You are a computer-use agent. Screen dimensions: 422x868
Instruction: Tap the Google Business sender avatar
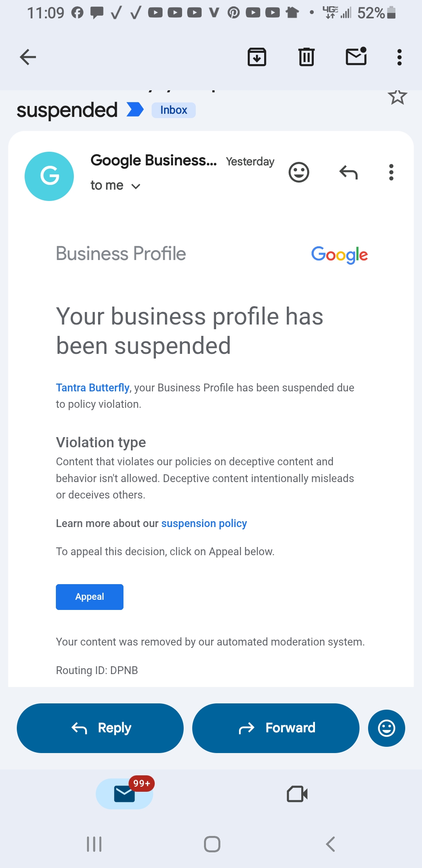(49, 176)
